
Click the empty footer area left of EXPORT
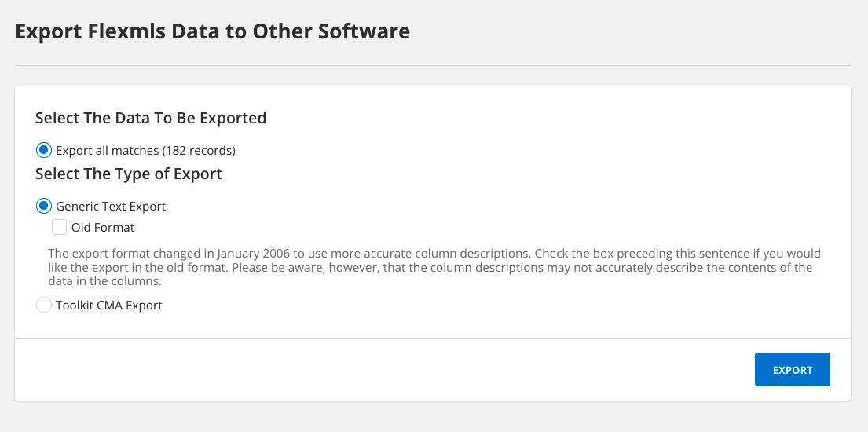377,370
